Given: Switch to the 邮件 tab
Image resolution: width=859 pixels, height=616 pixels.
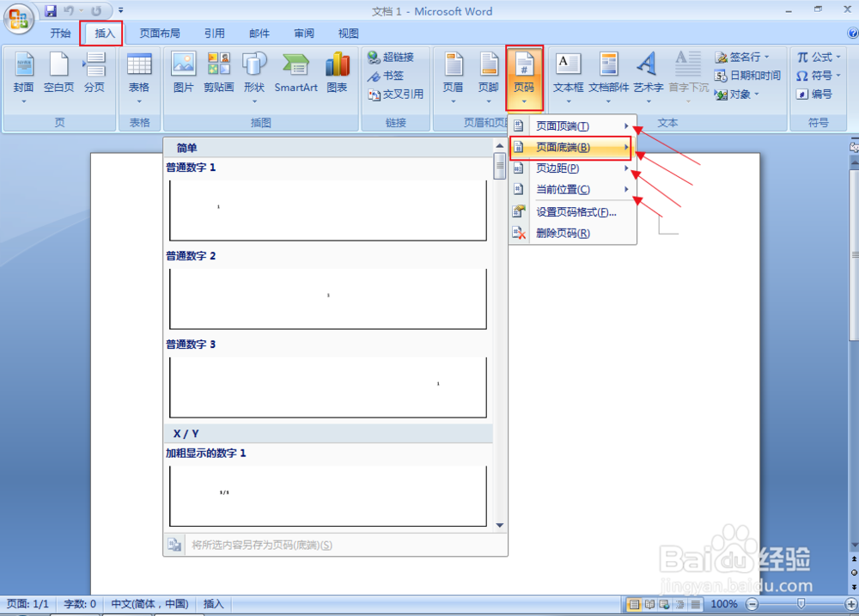Looking at the screenshot, I should (x=259, y=34).
